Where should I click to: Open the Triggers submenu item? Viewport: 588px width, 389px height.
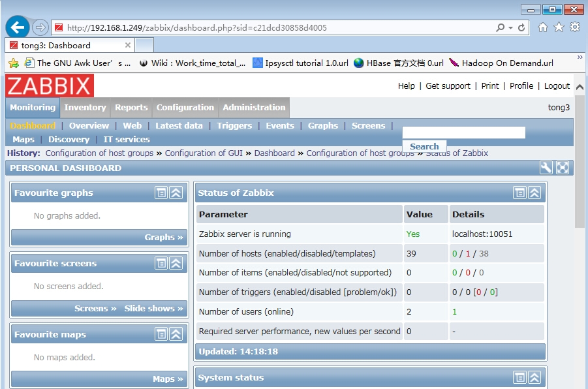[x=234, y=126]
